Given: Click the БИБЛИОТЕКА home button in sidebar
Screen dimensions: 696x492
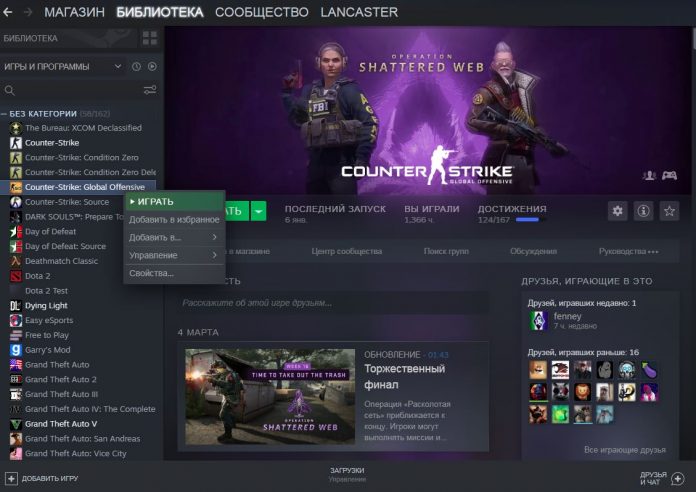Looking at the screenshot, I should tap(68, 38).
